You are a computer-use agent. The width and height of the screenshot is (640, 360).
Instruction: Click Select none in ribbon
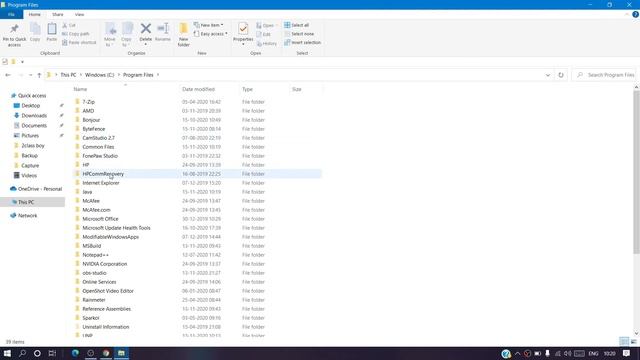tap(299, 34)
